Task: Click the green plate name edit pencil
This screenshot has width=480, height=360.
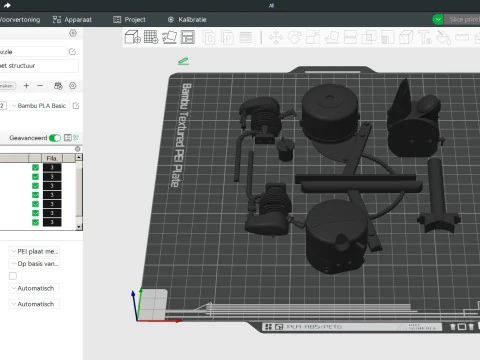Action: pos(183,61)
